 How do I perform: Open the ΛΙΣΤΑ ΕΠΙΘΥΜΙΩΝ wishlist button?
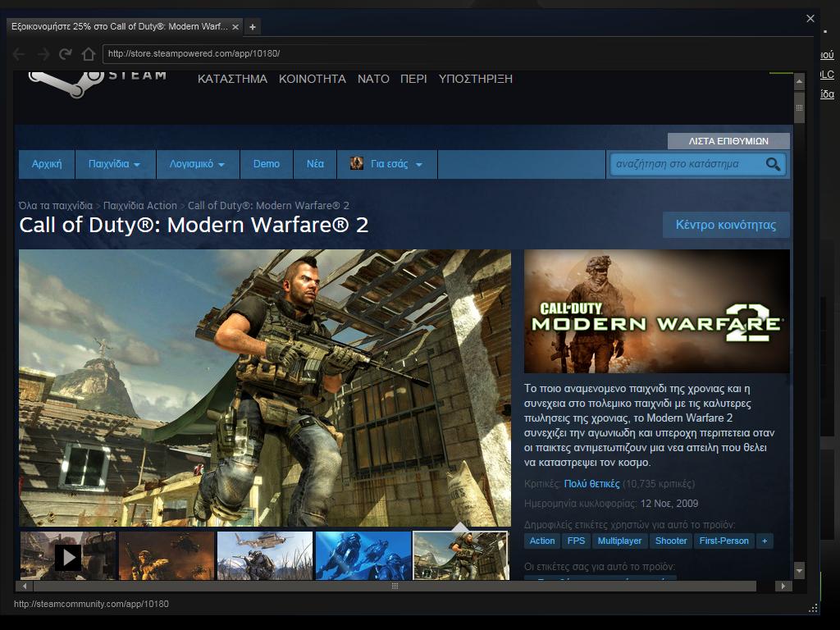728,141
